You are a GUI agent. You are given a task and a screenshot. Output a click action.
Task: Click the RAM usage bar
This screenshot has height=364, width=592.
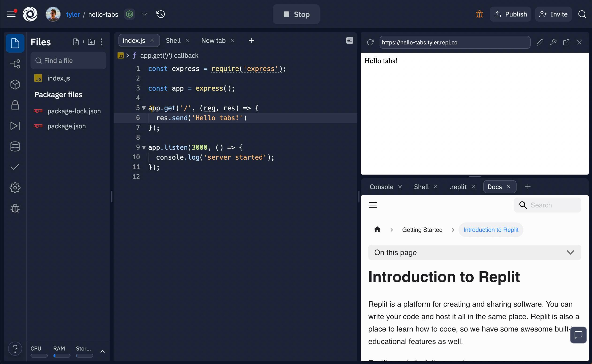click(62, 356)
